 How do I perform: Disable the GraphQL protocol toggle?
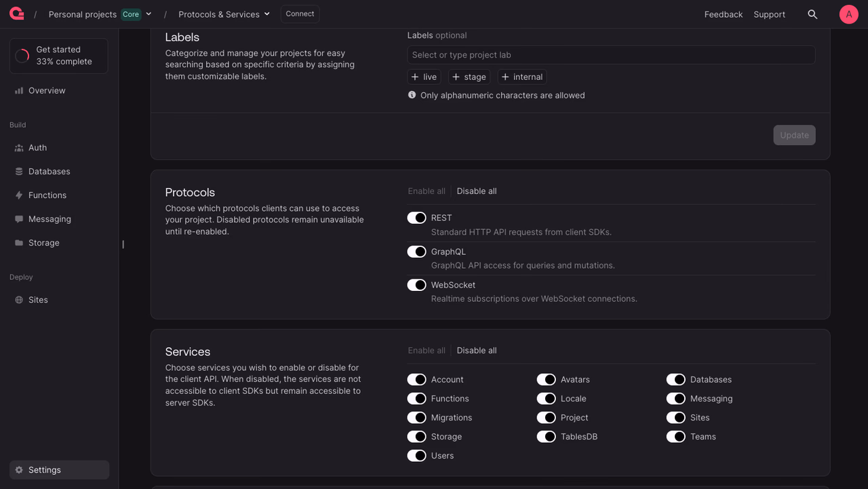416,252
